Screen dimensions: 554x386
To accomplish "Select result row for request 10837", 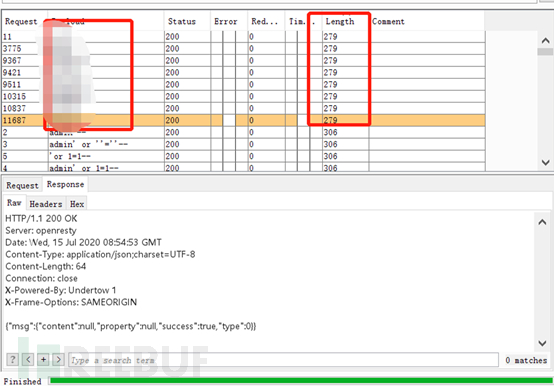I will tap(243, 108).
